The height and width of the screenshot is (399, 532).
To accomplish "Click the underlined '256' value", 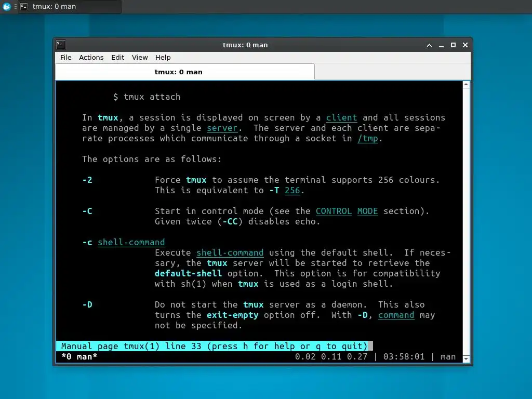I will click(x=292, y=190).
